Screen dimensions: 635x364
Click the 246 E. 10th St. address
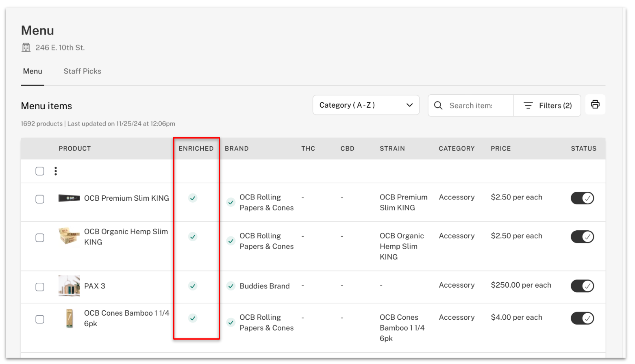(60, 48)
